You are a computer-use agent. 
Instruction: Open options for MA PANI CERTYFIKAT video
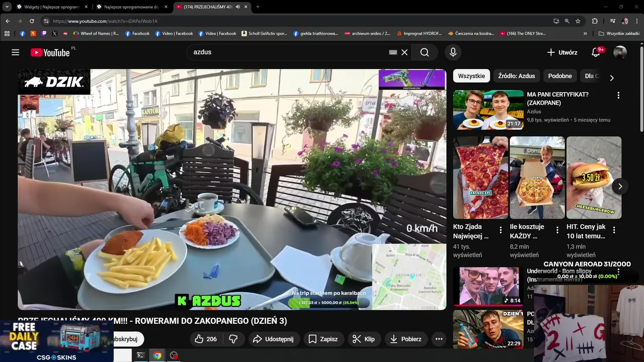click(618, 95)
